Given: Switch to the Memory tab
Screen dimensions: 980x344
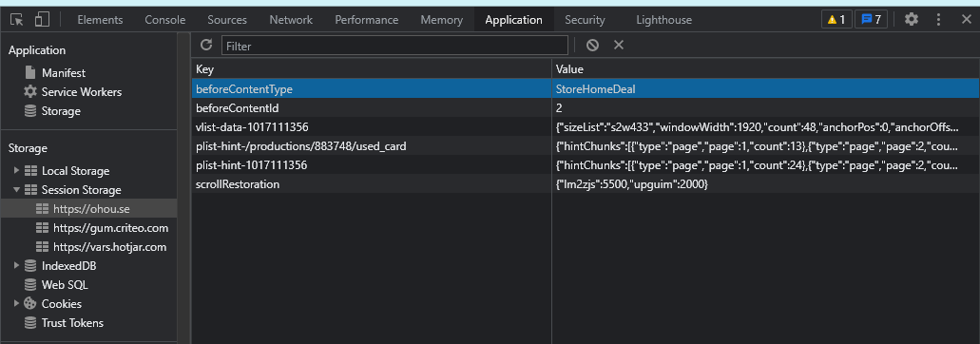Looking at the screenshot, I should [441, 20].
